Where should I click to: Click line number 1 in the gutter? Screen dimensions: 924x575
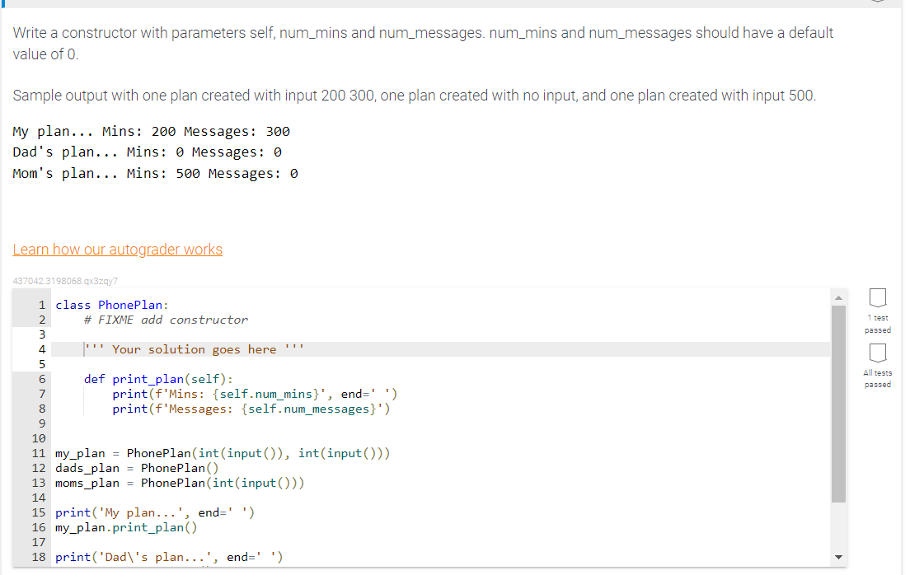click(41, 304)
